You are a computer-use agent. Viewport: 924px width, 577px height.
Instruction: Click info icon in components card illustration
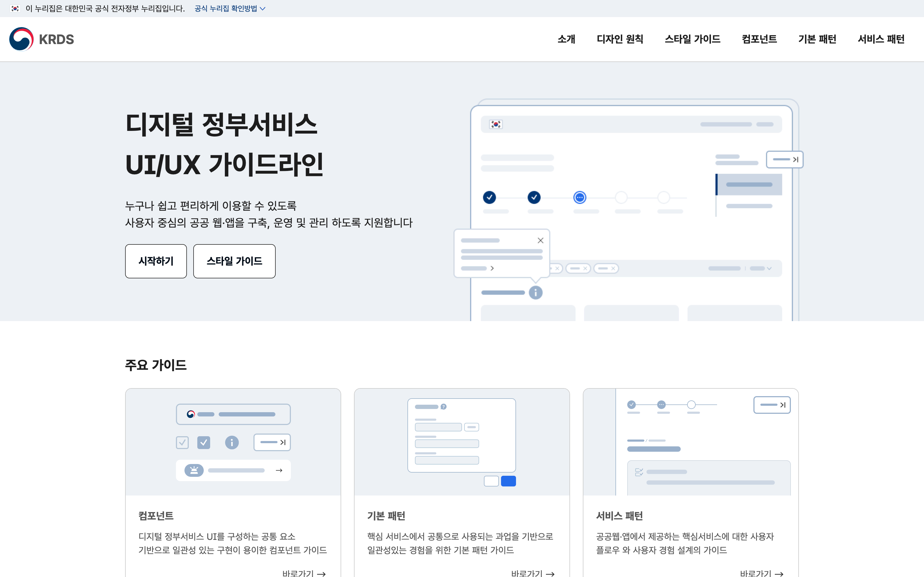point(232,442)
